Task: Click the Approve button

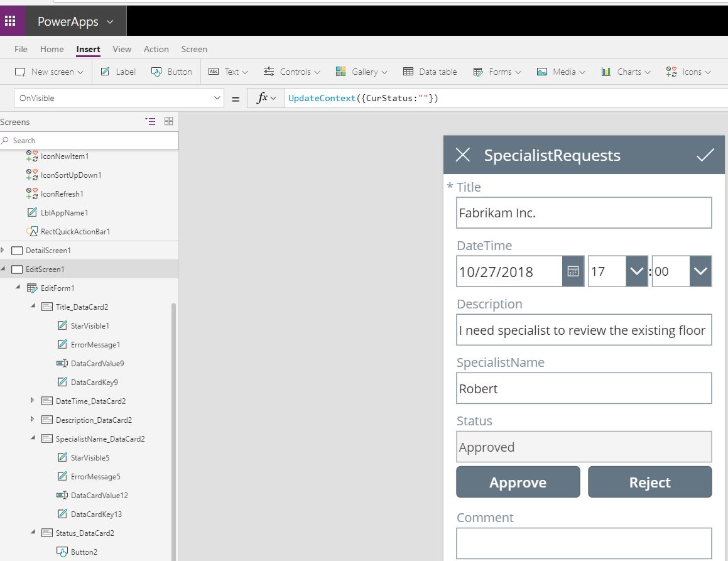Action: point(518,482)
